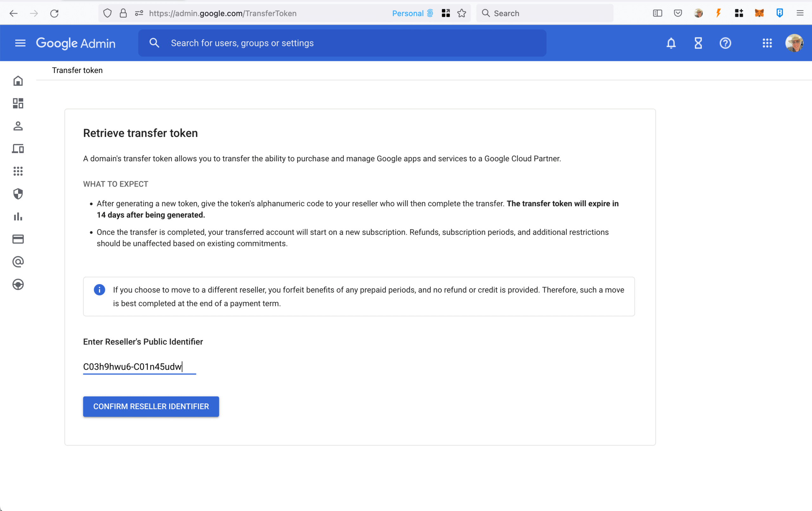This screenshot has height=511, width=812.
Task: Open the account profile avatar
Action: click(794, 43)
